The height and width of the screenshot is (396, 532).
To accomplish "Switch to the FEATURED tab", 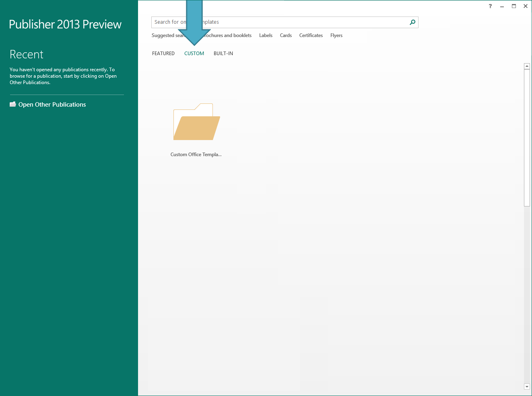I will coord(163,54).
